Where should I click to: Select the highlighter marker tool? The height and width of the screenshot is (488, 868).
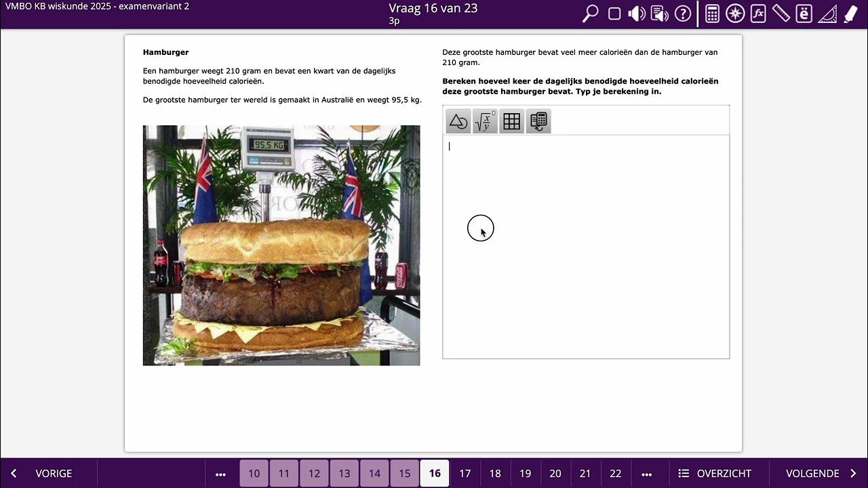(850, 14)
